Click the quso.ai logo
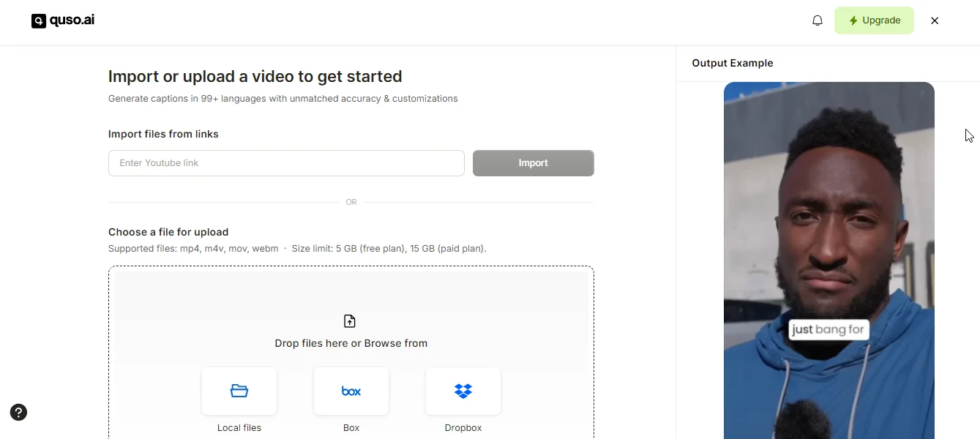The height and width of the screenshot is (439, 980). (63, 20)
